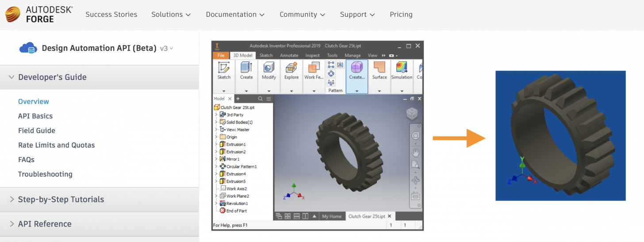The image size is (644, 242).
Task: Click the Rectangular Pattern icon
Action: (331, 65)
